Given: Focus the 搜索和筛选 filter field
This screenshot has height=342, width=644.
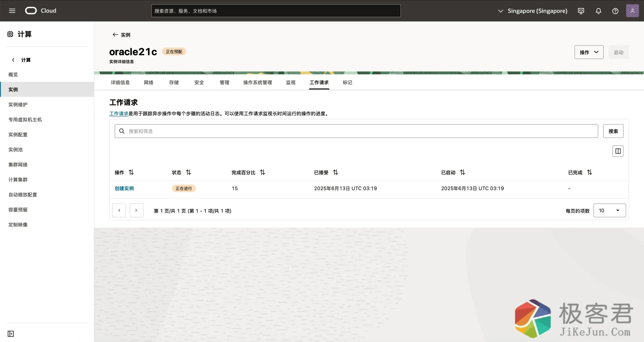Looking at the screenshot, I should [356, 131].
